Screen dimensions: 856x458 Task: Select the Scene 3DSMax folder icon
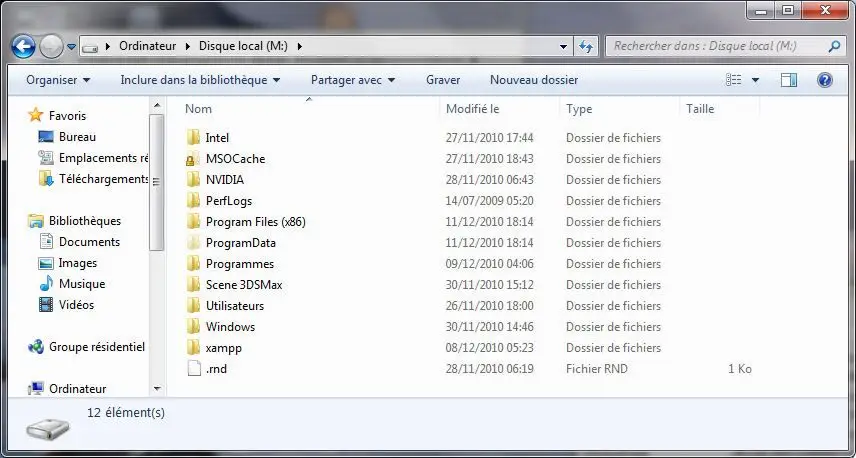193,284
